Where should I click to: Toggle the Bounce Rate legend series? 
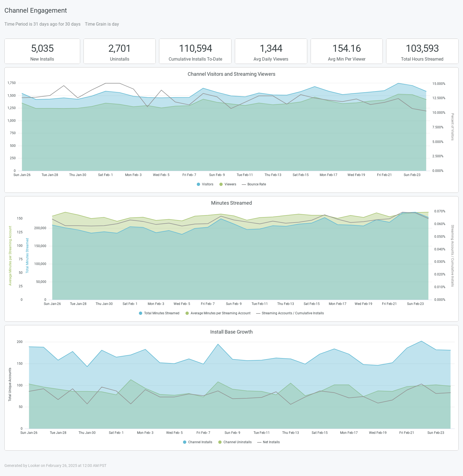pyautogui.click(x=254, y=184)
